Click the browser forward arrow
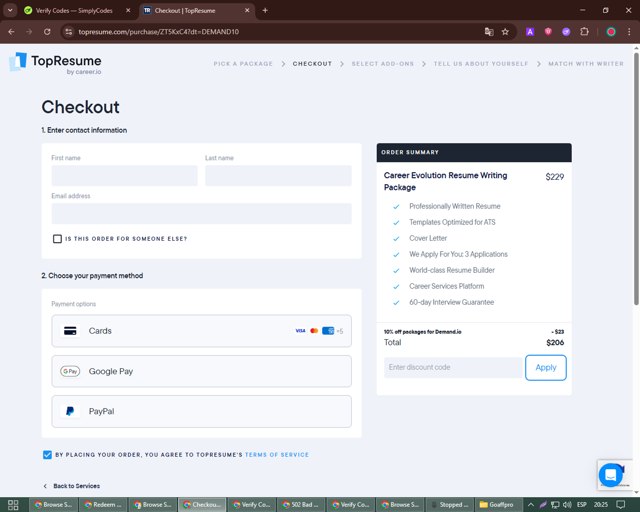 [x=29, y=32]
